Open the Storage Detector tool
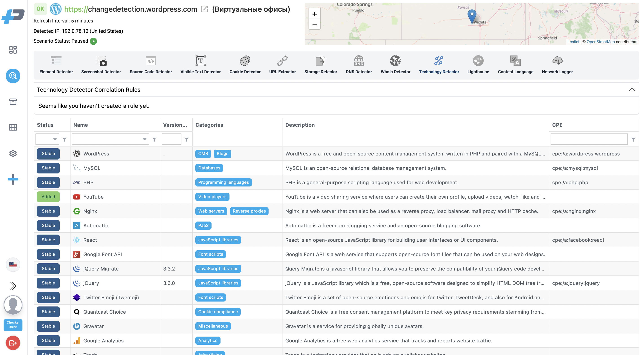 tap(321, 65)
